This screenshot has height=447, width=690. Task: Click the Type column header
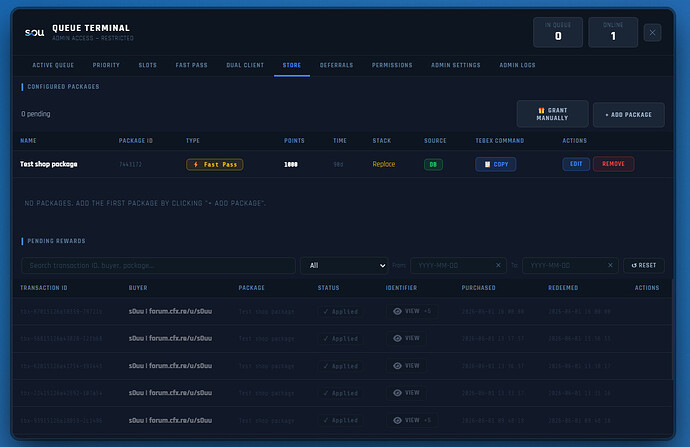click(x=193, y=141)
